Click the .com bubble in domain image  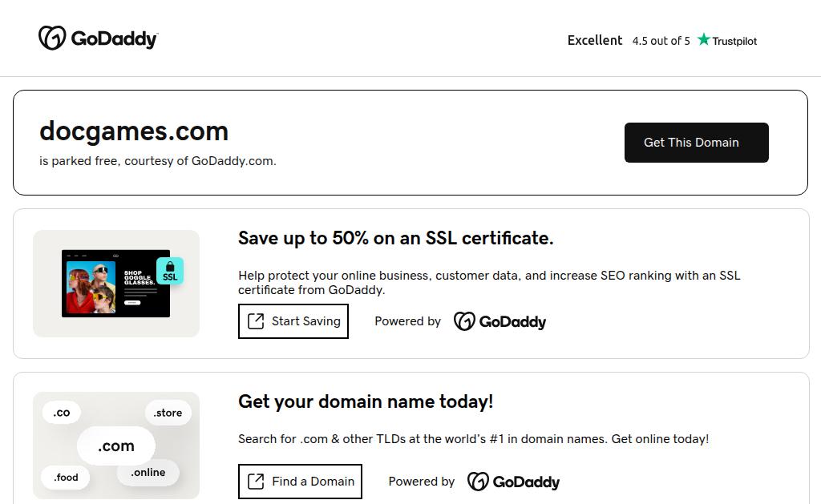coord(116,446)
